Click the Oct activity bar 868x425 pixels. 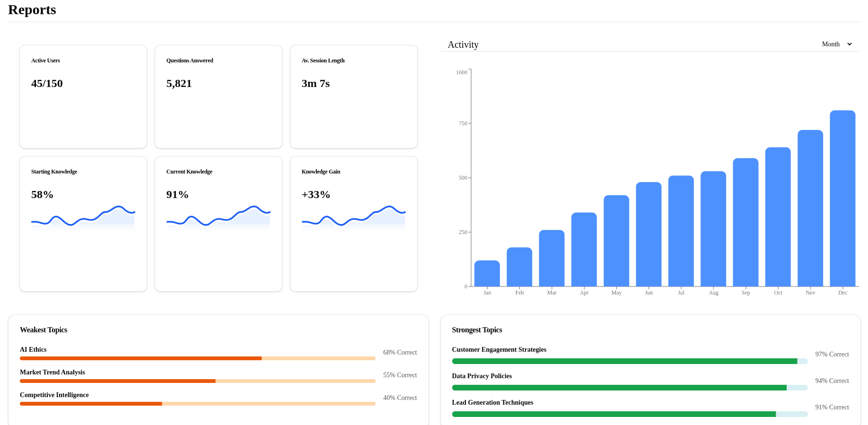778,217
